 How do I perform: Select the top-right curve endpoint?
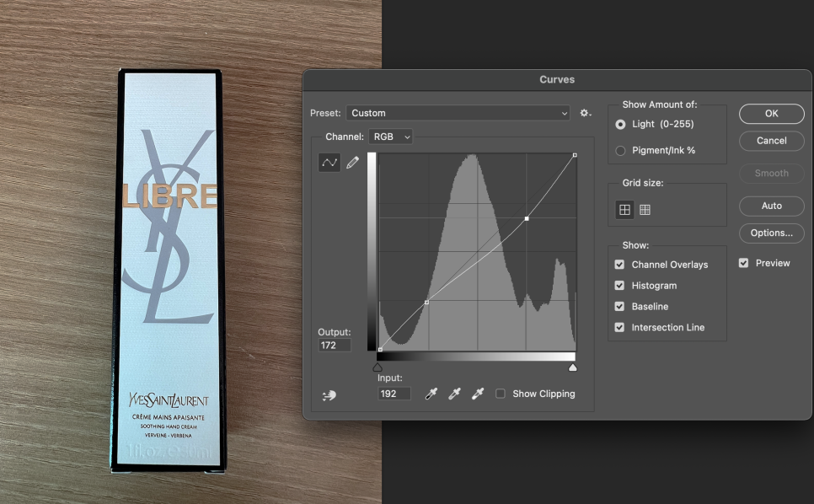[575, 155]
